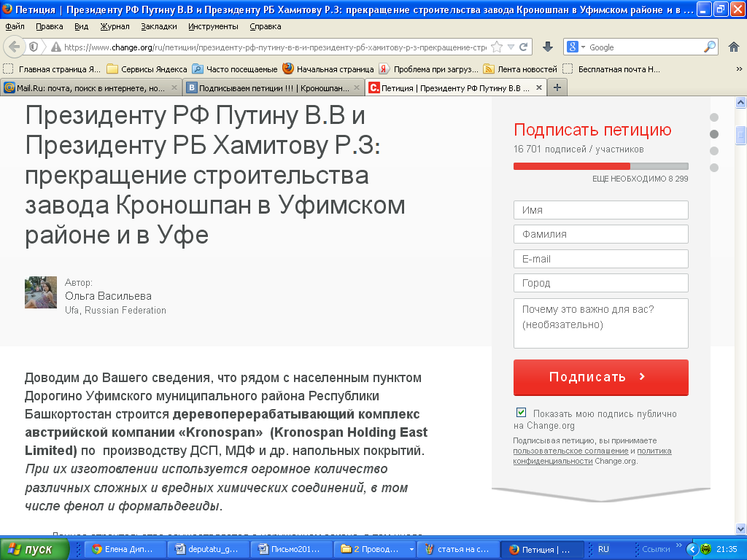Click the signature progress bar
This screenshot has height=560, width=747.
pyautogui.click(x=601, y=166)
